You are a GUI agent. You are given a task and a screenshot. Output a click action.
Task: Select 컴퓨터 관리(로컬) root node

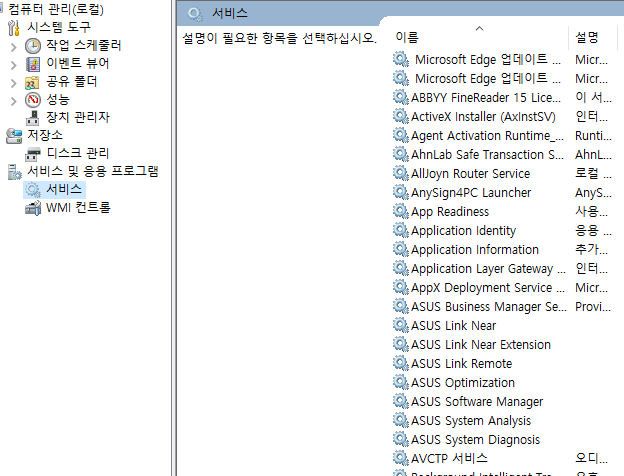(x=56, y=9)
